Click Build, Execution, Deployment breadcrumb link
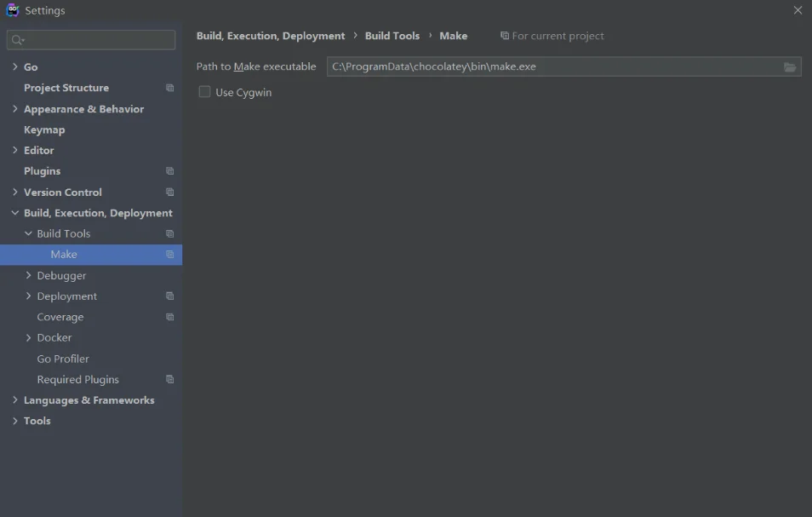The image size is (812, 517). coord(271,36)
